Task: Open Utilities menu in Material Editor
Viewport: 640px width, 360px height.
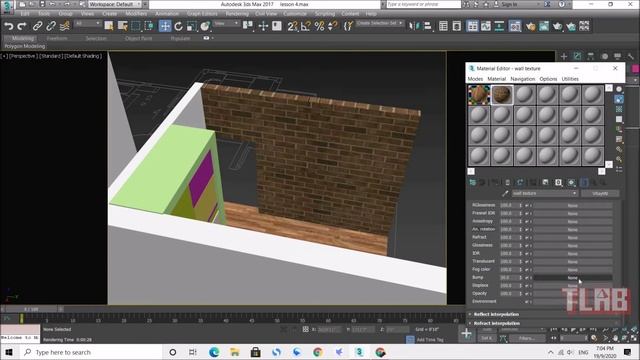Action: coord(570,79)
